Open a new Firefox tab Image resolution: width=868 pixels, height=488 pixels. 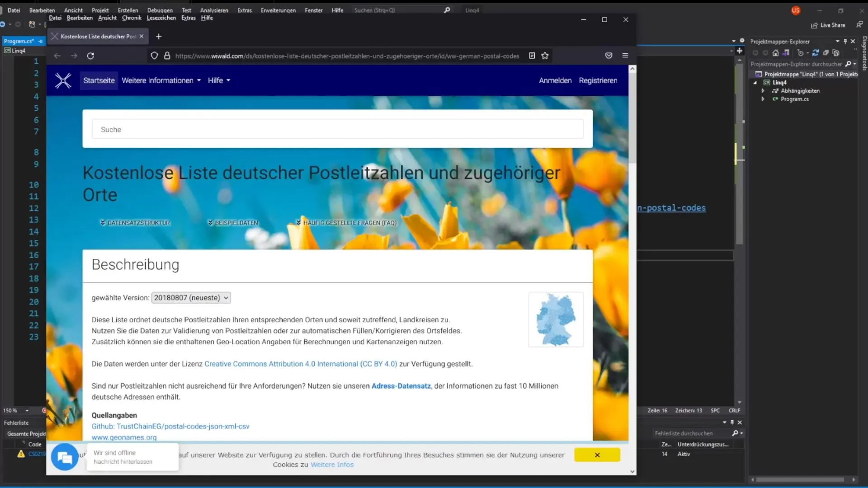pos(159,36)
